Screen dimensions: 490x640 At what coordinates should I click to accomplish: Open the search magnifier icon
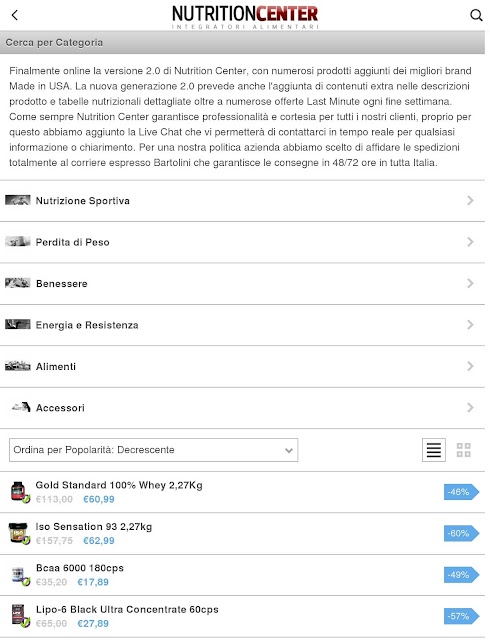pos(476,16)
